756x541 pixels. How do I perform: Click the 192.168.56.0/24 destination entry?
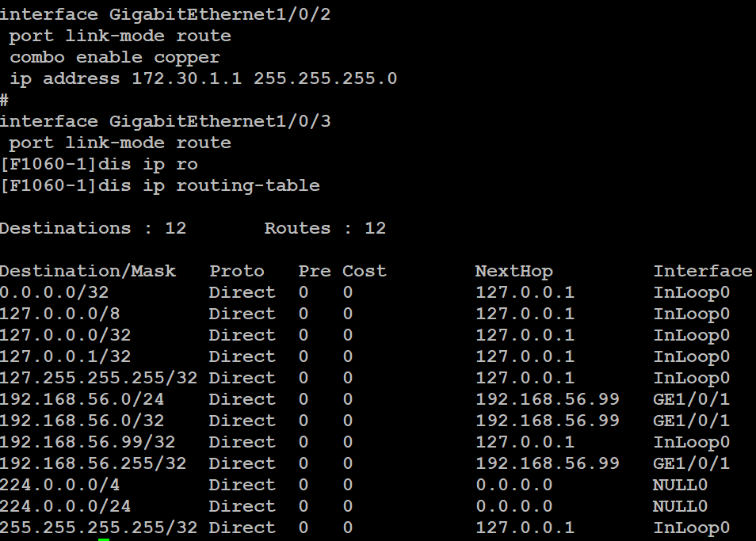click(x=82, y=399)
